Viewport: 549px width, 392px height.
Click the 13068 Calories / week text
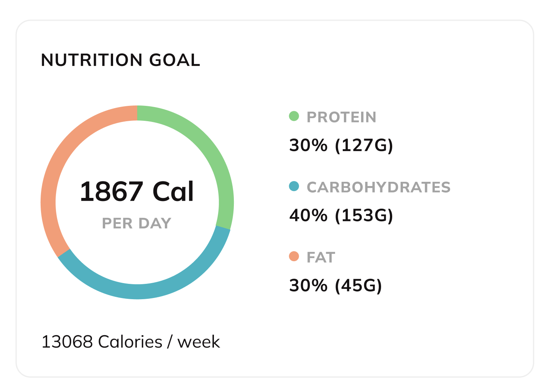(131, 342)
